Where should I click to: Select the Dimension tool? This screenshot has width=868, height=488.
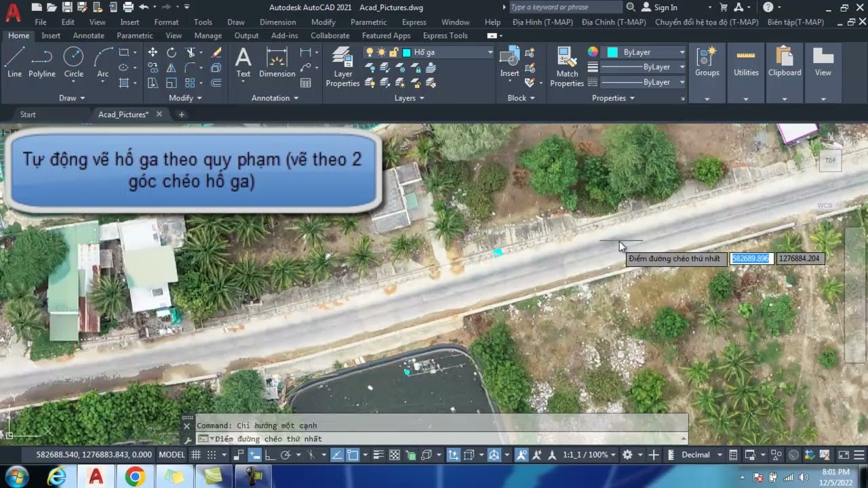pyautogui.click(x=277, y=62)
